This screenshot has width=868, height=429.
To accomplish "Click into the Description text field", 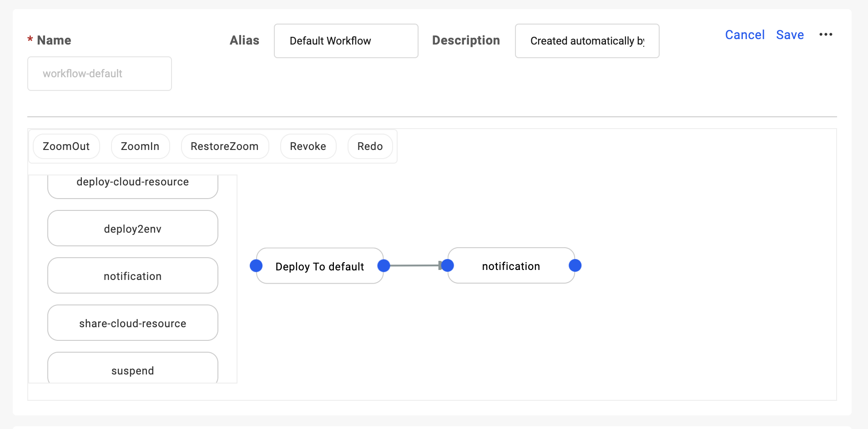I will [587, 41].
